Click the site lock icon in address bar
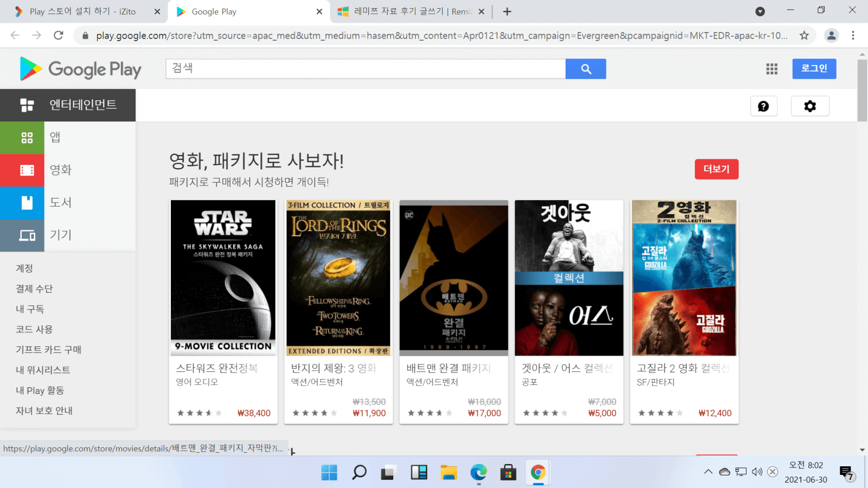The width and height of the screenshot is (868, 488). pyautogui.click(x=85, y=36)
